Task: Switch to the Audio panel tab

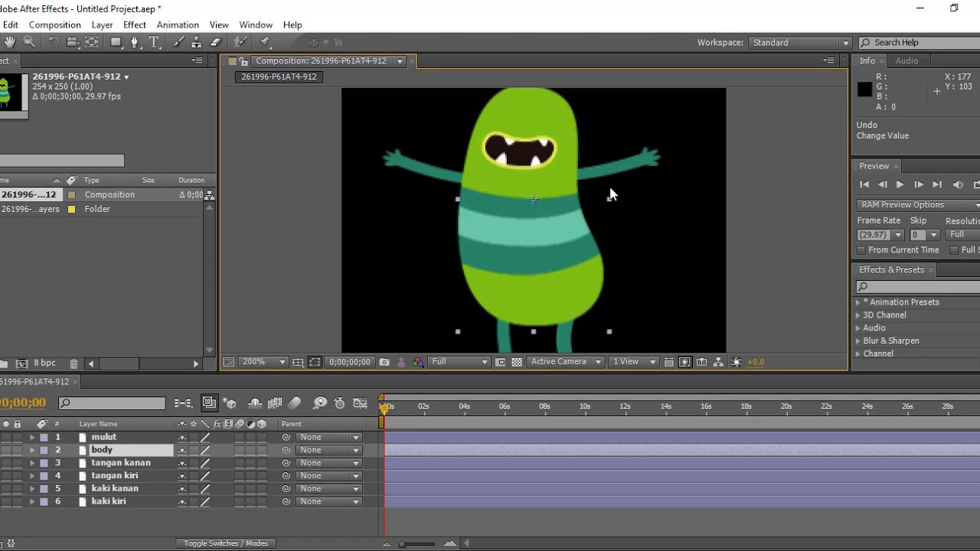Action: click(906, 60)
